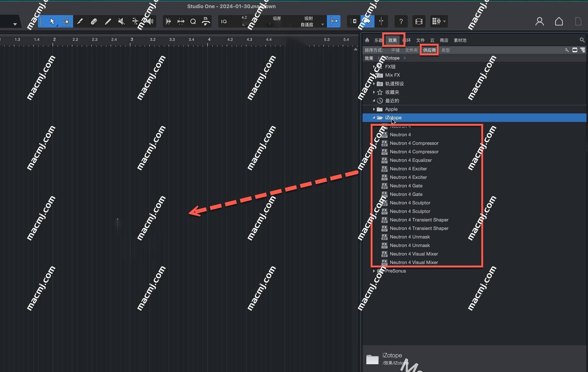Click the 效果 breadcrumb link
Viewport: 588px width, 372px height.
click(x=369, y=58)
